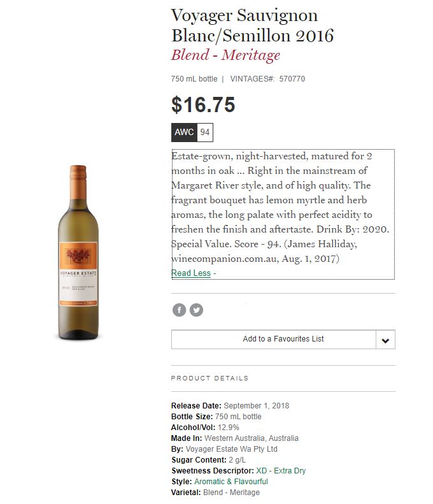The width and height of the screenshot is (433, 504).
Task: Collapse the review with Read Less
Action: tap(191, 273)
